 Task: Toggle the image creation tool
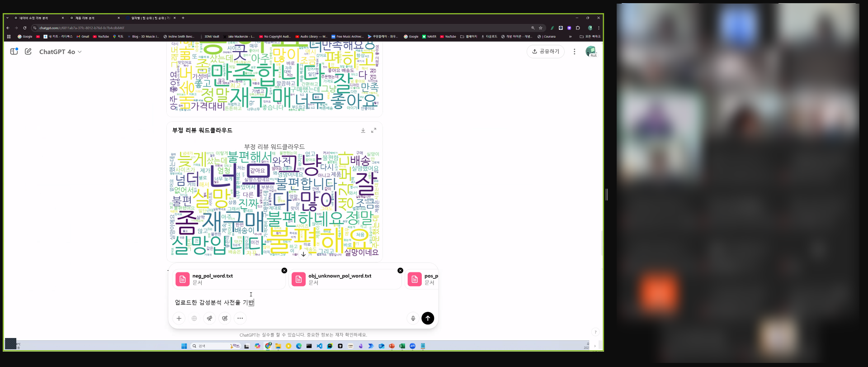(x=225, y=318)
